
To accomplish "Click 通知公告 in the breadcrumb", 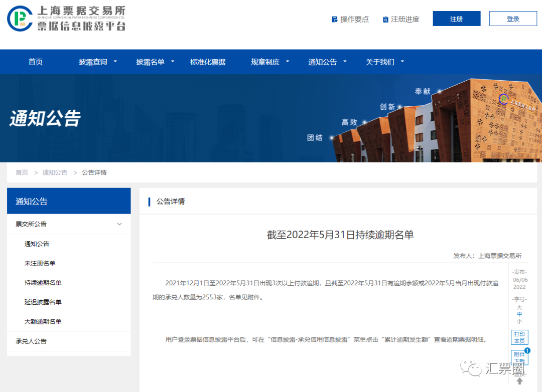I will (55, 172).
